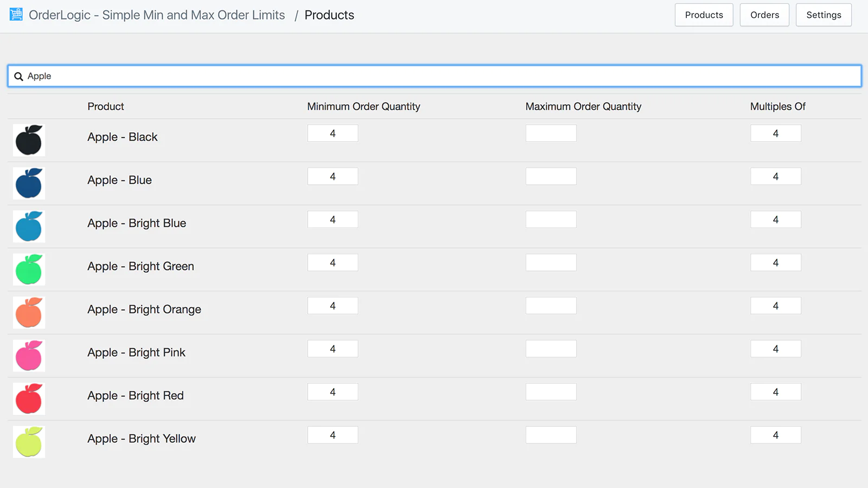Image resolution: width=868 pixels, height=488 pixels.
Task: Set maximum quantity for Apple - Blue
Action: click(x=551, y=176)
